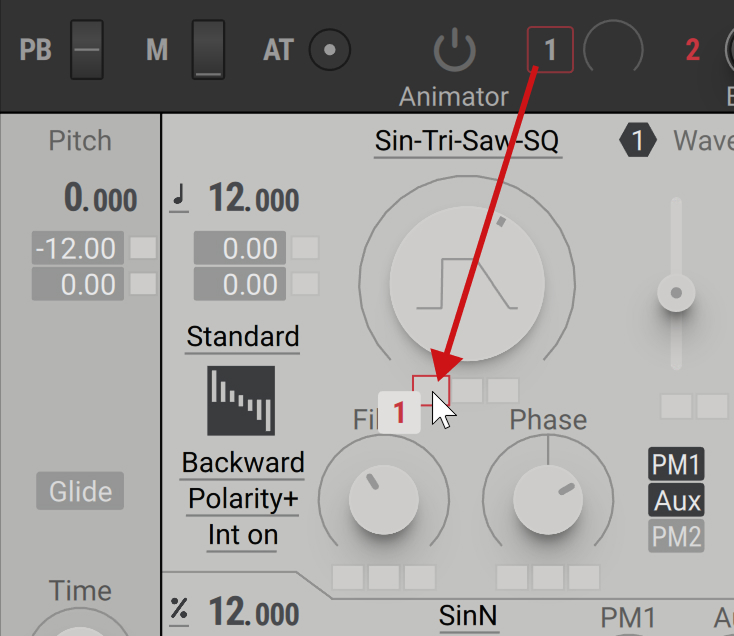
Task: Click the PM1 label beside SinN
Action: point(628,618)
